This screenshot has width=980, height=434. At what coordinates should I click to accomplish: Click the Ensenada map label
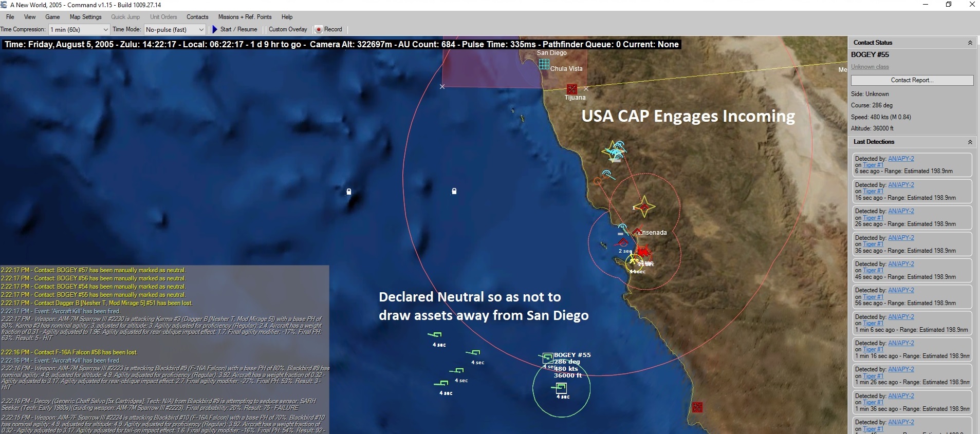click(653, 233)
